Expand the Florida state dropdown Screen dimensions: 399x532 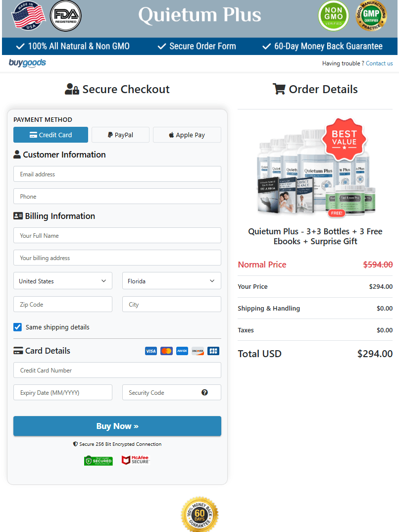[x=171, y=281]
